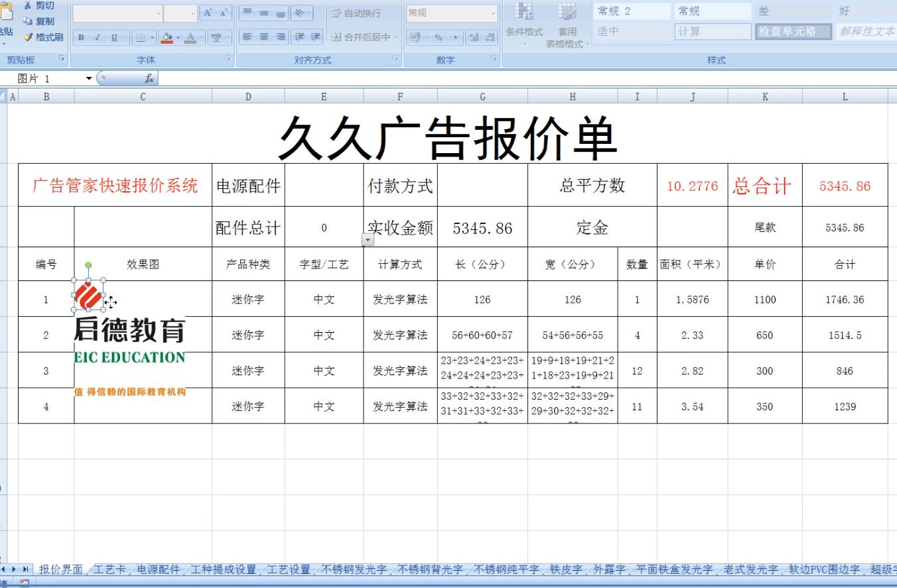This screenshot has height=588, width=897.
Task: Click the increase decimal places icon
Action: [x=474, y=38]
